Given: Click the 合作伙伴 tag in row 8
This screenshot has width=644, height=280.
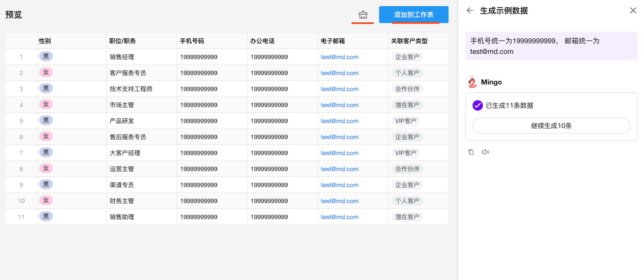Looking at the screenshot, I should point(407,169).
